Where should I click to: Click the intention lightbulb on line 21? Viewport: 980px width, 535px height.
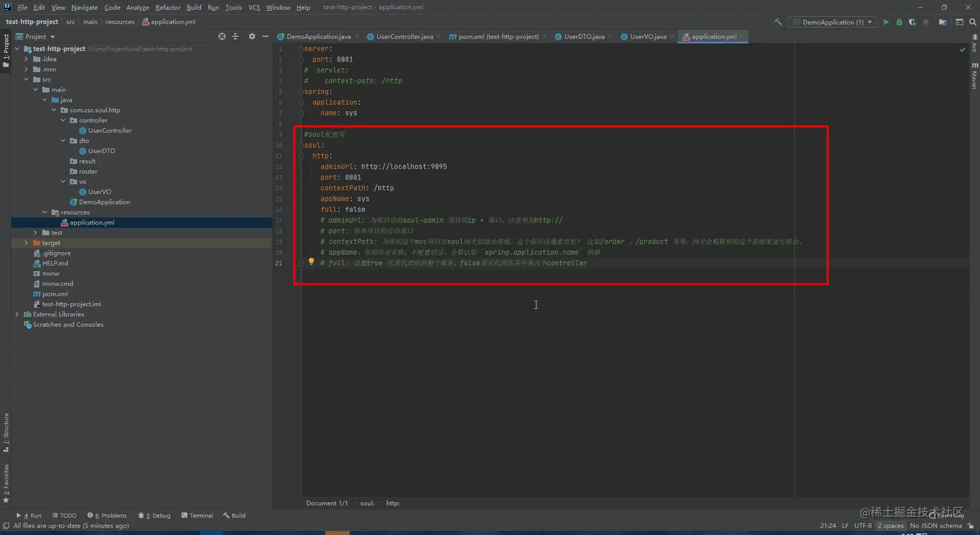point(311,262)
